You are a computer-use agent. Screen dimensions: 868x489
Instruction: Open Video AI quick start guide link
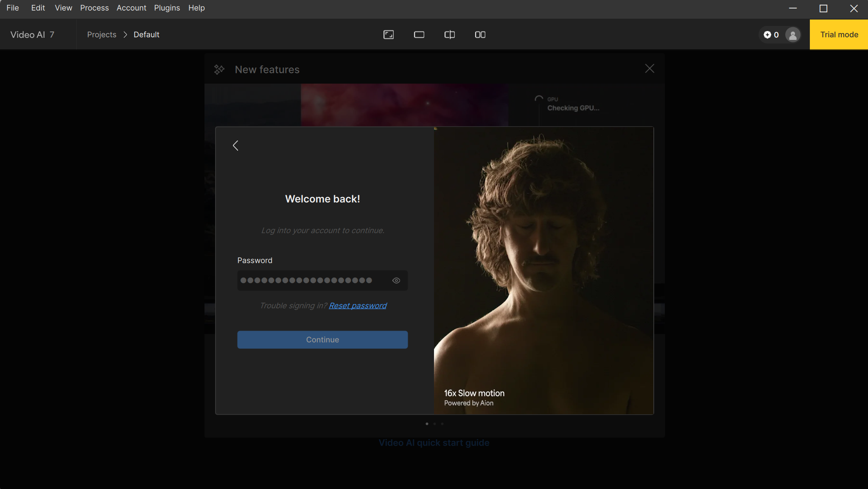coord(434,443)
